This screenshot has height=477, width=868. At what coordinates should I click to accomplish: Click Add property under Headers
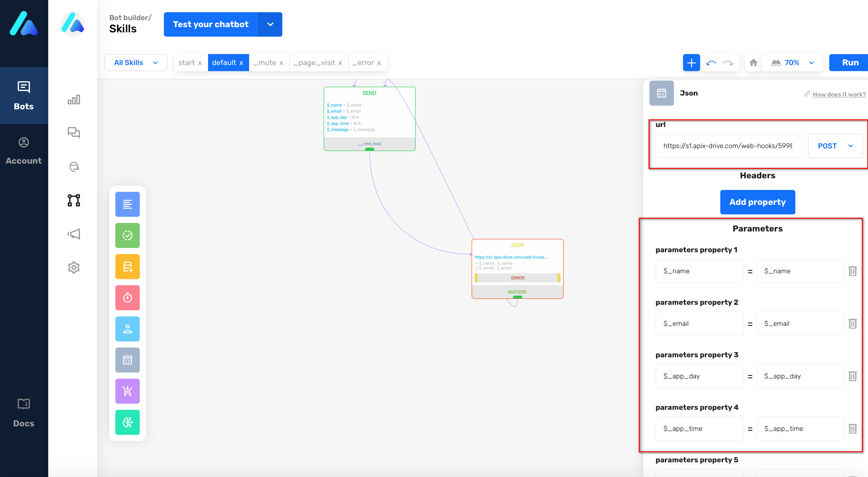(758, 202)
